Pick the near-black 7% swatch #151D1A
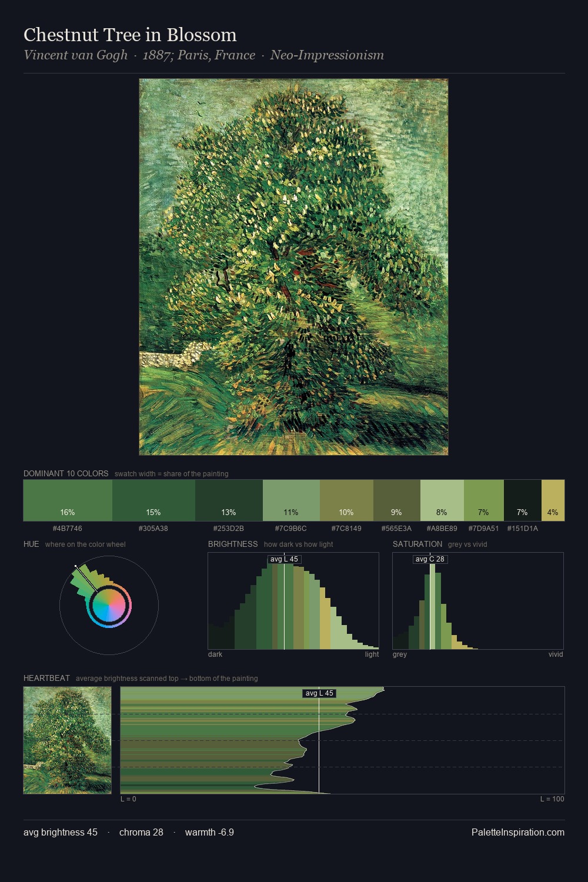588x882 pixels. (x=523, y=500)
